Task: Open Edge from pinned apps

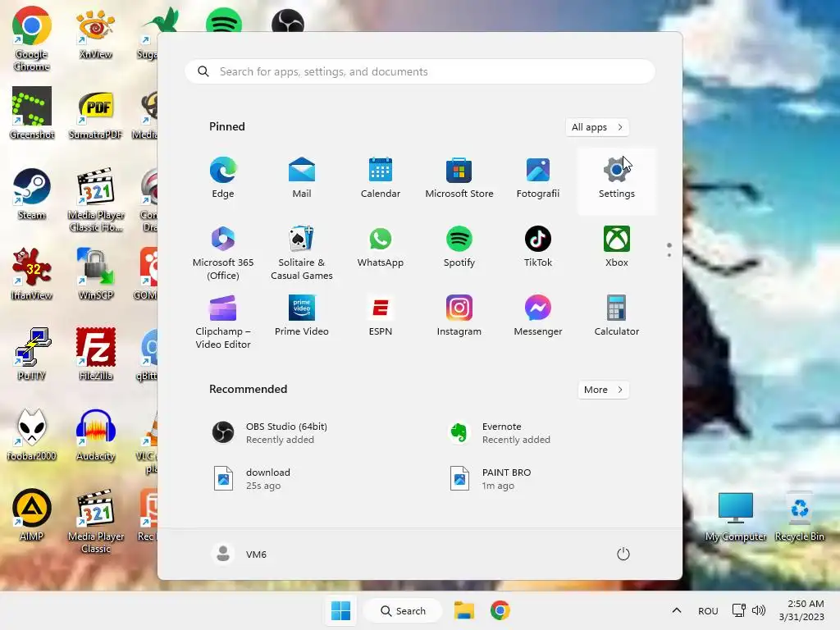Action: [223, 178]
